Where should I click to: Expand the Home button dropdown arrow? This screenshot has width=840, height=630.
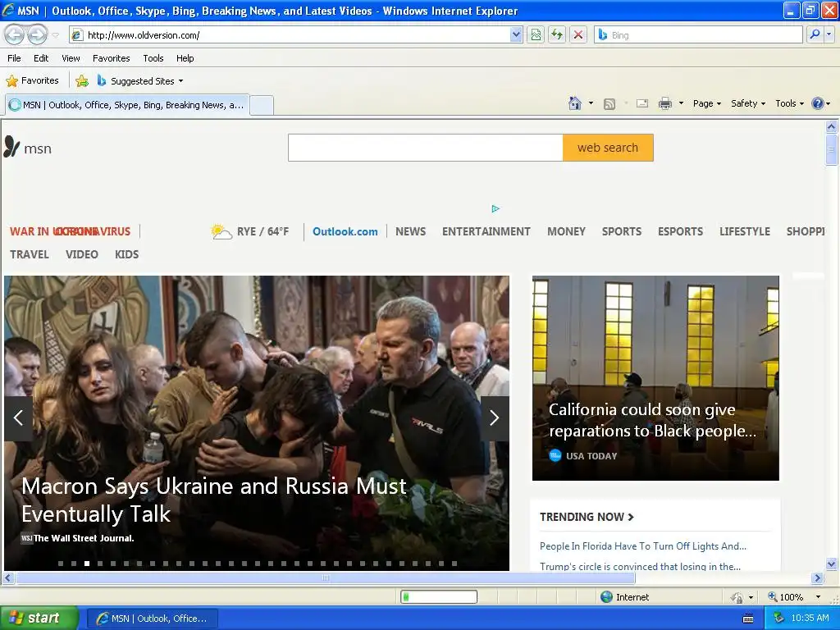(x=591, y=103)
